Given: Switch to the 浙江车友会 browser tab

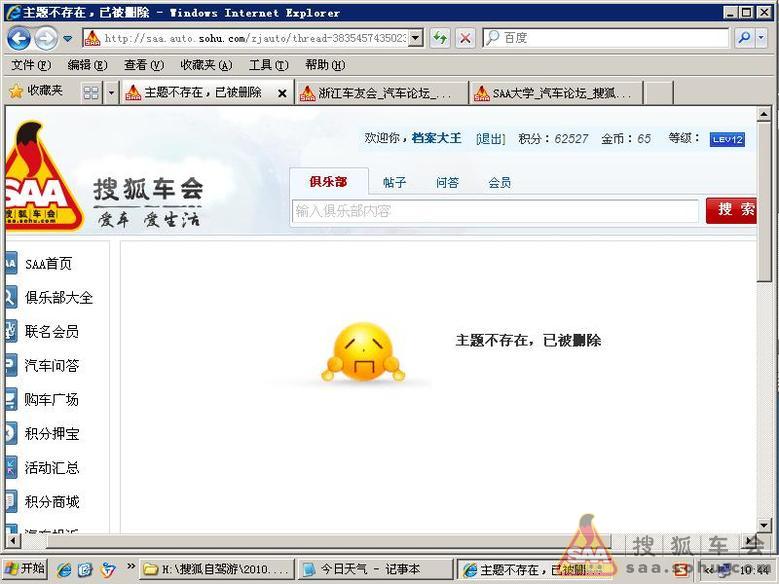Looking at the screenshot, I should [383, 93].
